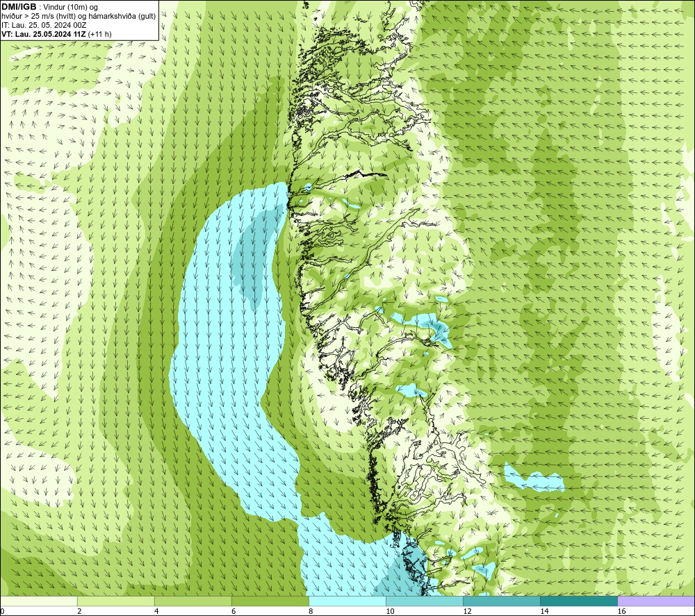Screen dimensions: 695x616
Task: Click the 12–14 m/s teal legend swatch
Action: click(502, 601)
